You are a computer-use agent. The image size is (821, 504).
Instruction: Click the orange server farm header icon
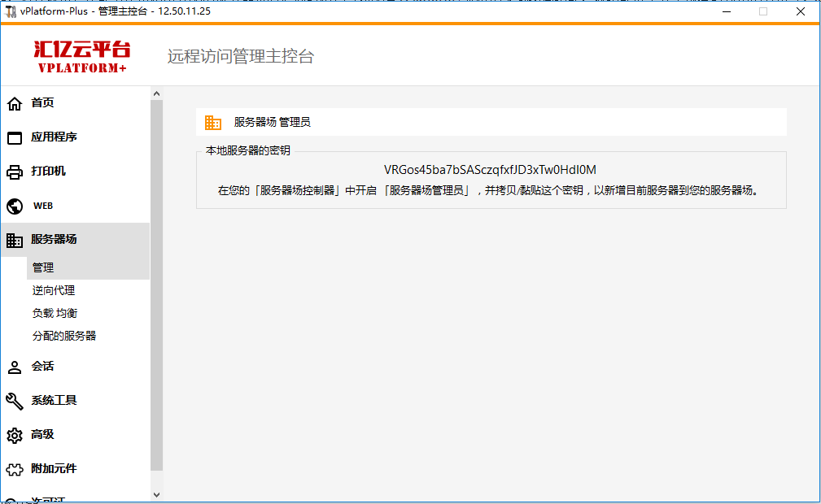(x=213, y=122)
